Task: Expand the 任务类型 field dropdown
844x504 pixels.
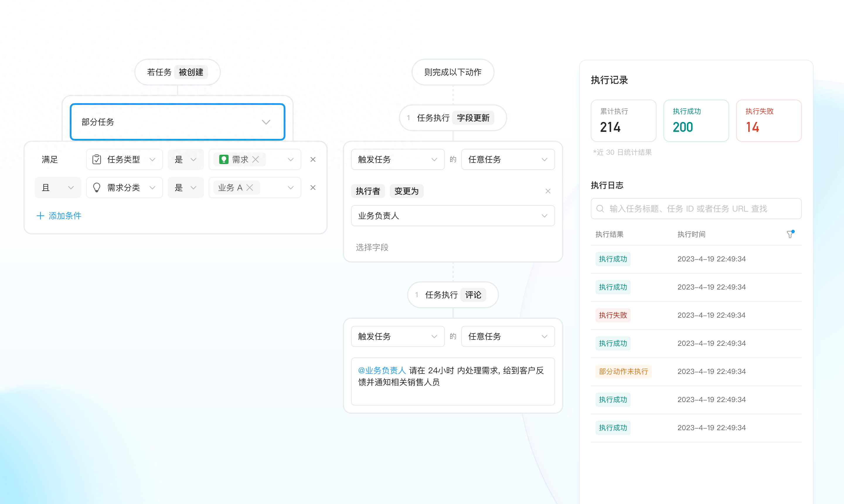Action: point(124,159)
